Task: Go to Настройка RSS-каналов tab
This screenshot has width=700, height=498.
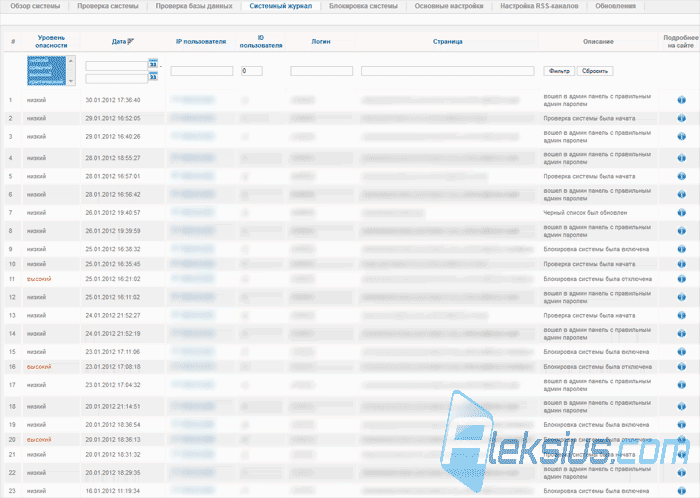Action: (x=539, y=6)
